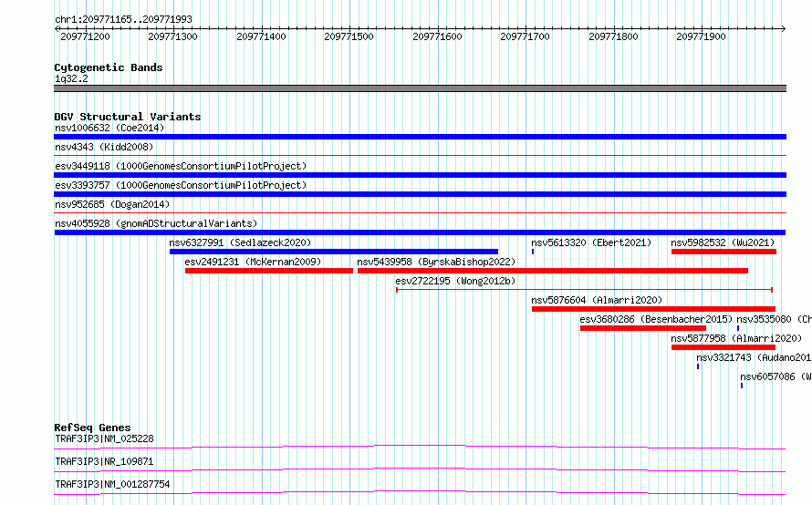
Task: Open nsv5982532 (Wu2021) label
Action: tap(723, 242)
